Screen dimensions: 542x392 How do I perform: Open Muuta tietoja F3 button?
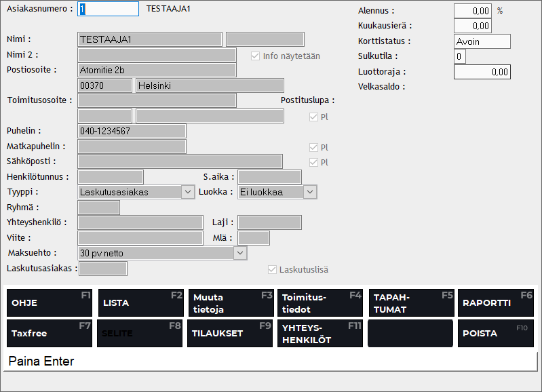click(231, 302)
